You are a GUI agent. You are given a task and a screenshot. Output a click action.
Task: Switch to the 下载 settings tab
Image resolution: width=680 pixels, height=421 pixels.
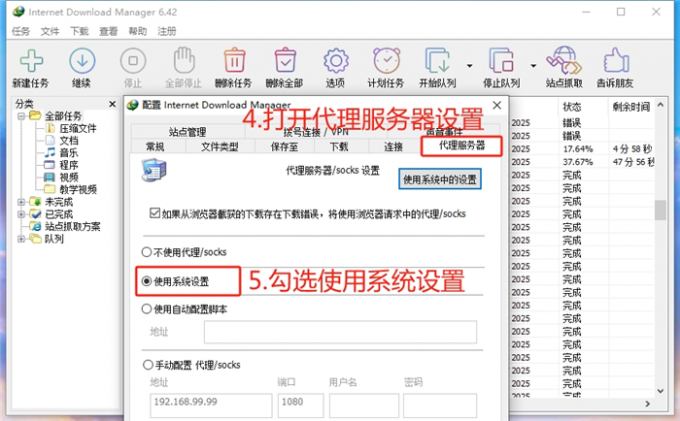(x=339, y=147)
